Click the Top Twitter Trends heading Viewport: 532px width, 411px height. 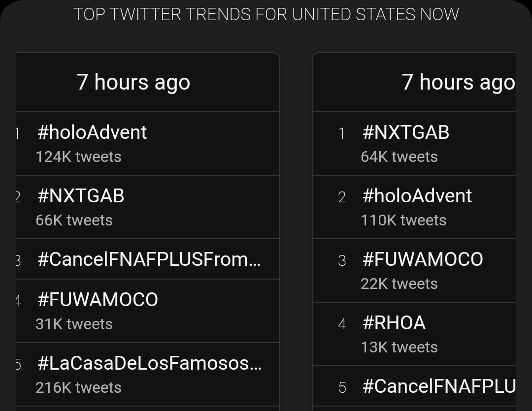tap(266, 14)
